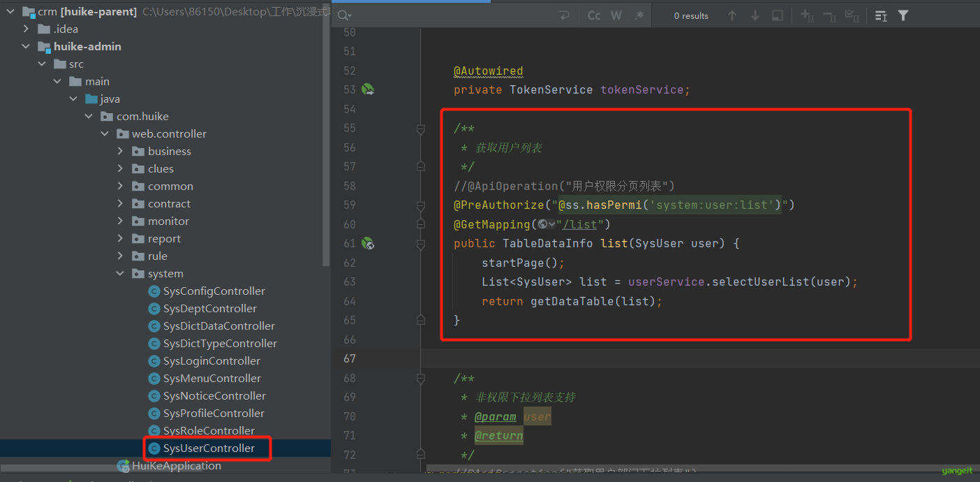Open SysNoticeController in the project tree
Screen dimensions: 980x482
(214, 396)
